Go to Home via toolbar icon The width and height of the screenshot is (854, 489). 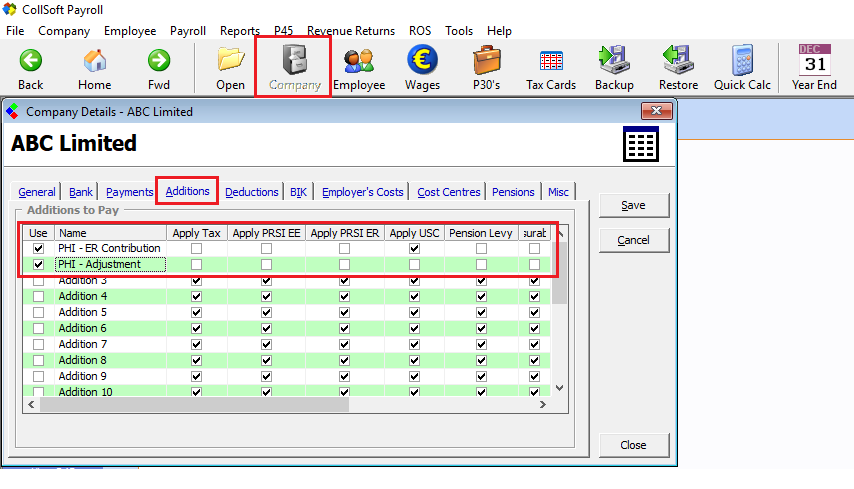pos(95,62)
